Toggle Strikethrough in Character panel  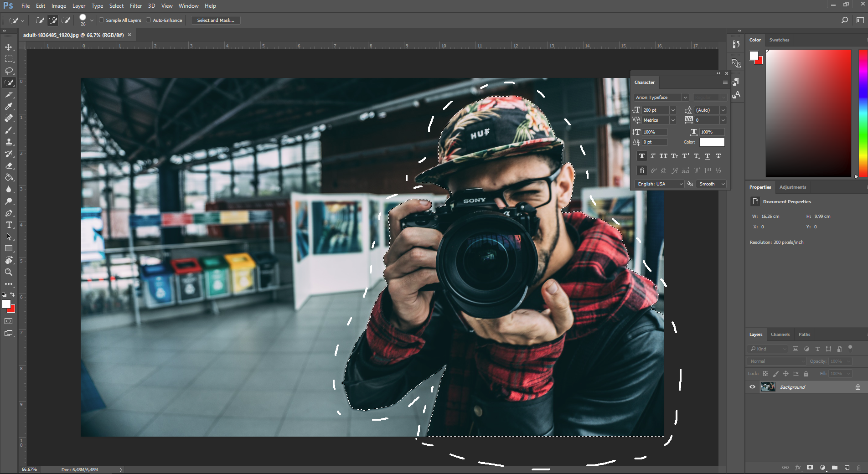click(718, 156)
